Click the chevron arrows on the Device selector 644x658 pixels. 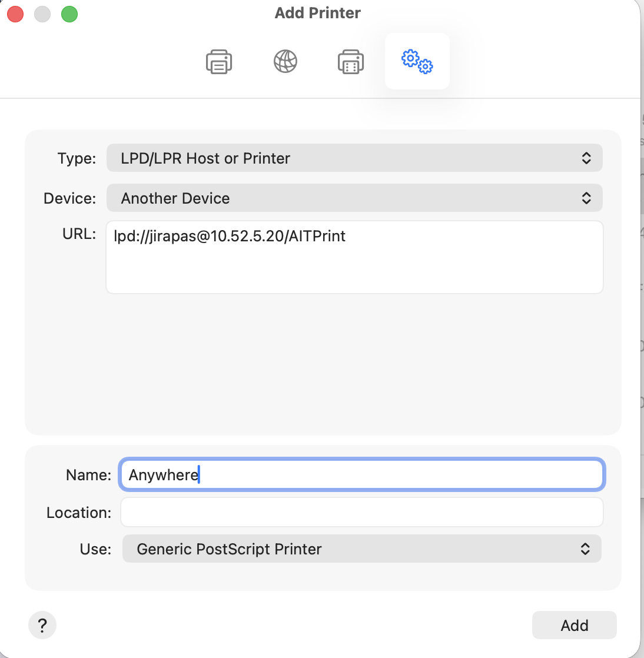coord(586,198)
